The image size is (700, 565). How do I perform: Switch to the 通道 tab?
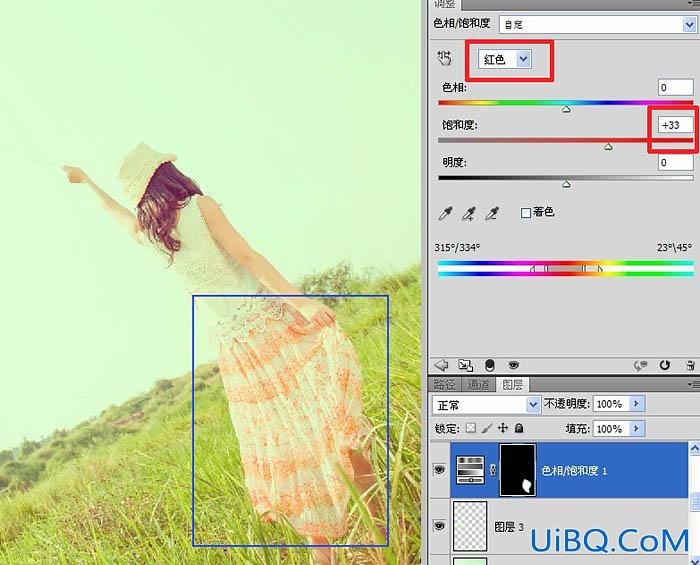(478, 384)
